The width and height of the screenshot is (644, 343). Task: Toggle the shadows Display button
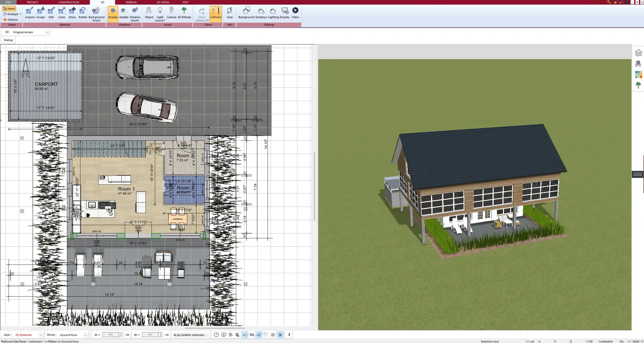tap(113, 13)
